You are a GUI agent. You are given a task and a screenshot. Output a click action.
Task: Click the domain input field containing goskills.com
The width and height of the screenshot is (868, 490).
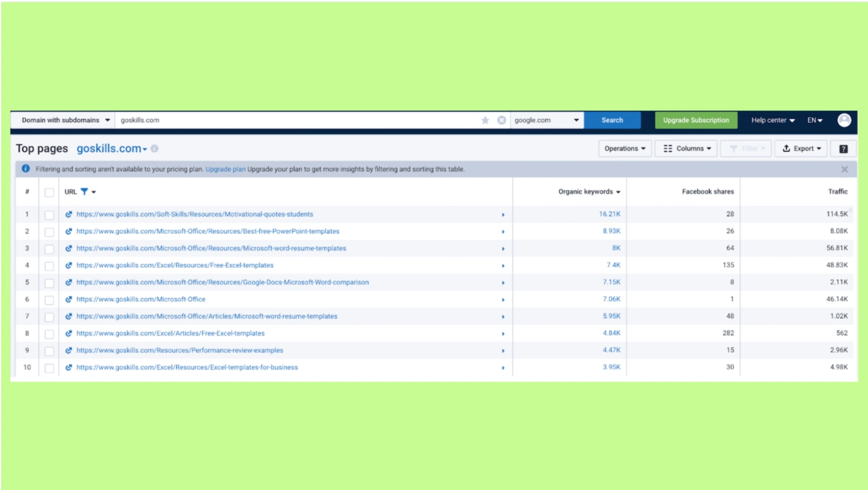coord(298,120)
